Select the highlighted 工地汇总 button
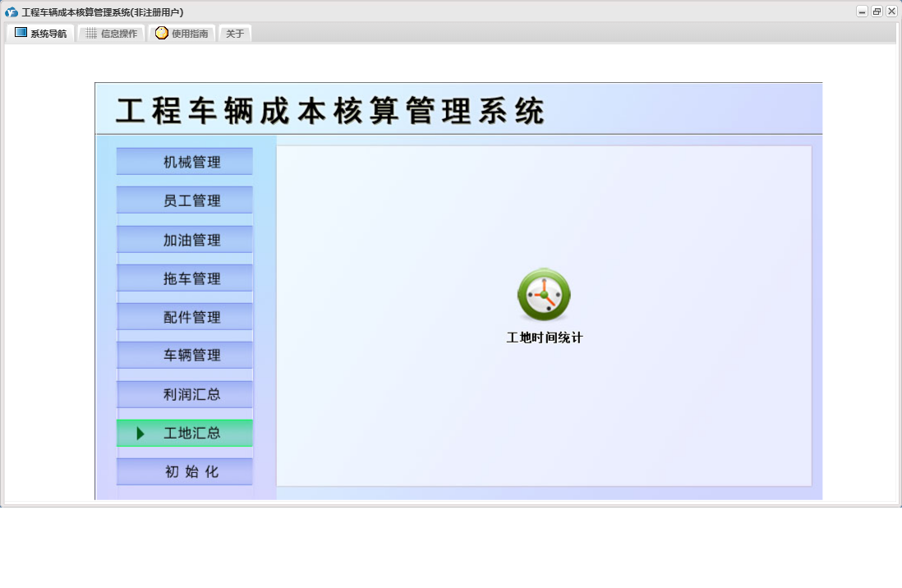 click(185, 433)
